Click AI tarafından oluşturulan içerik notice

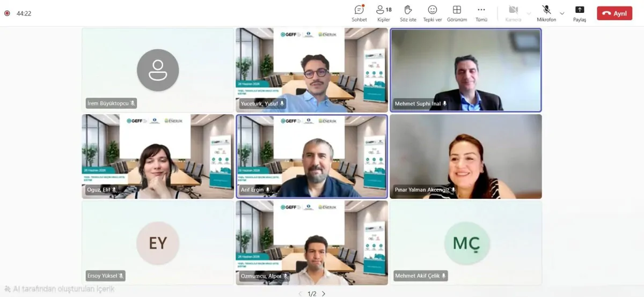(59, 289)
